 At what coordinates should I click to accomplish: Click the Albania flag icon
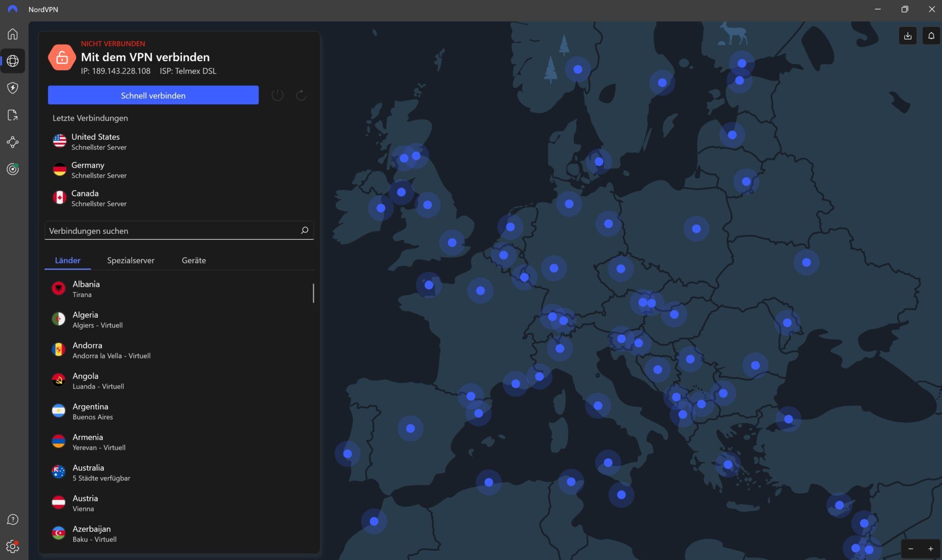click(x=59, y=288)
